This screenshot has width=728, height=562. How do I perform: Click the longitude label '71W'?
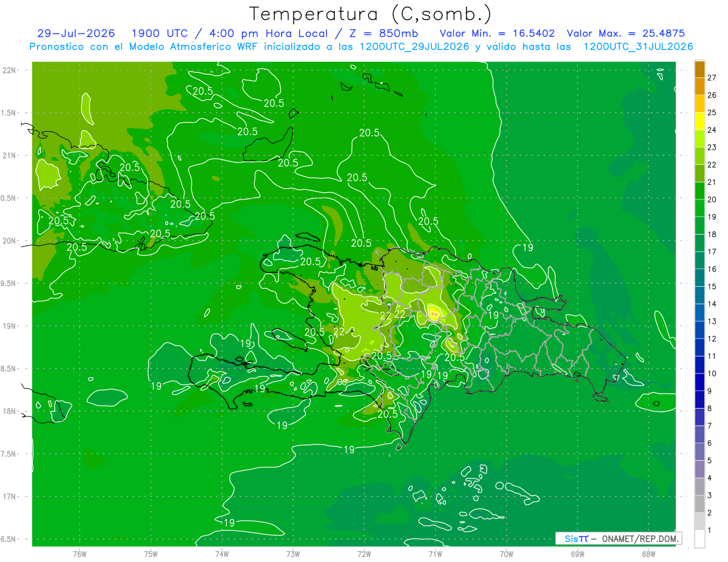pyautogui.click(x=435, y=554)
